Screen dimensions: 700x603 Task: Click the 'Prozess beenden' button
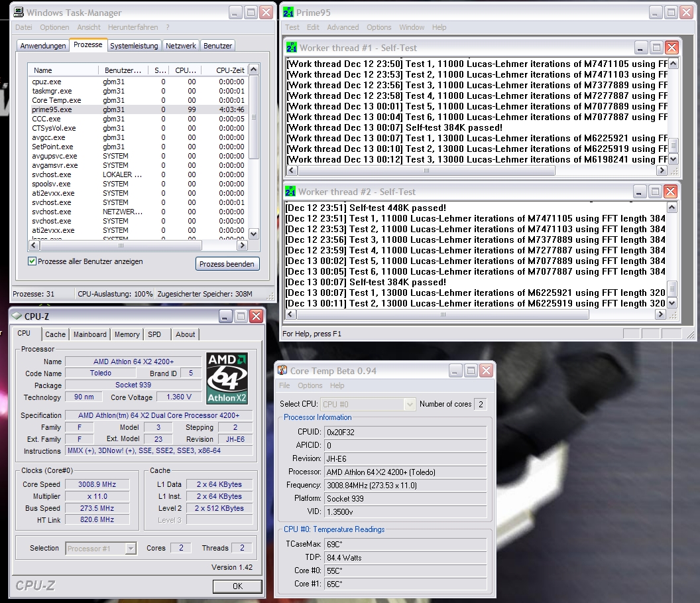point(227,264)
